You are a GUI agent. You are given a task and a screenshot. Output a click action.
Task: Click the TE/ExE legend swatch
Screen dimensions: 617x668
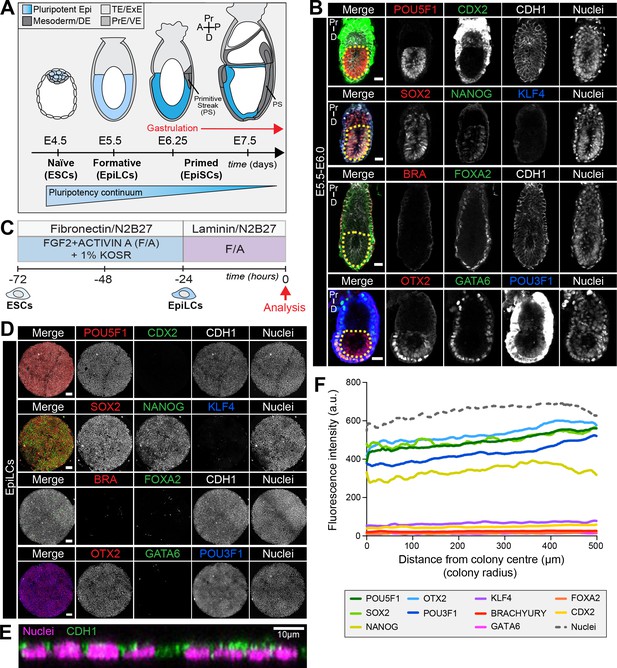105,9
